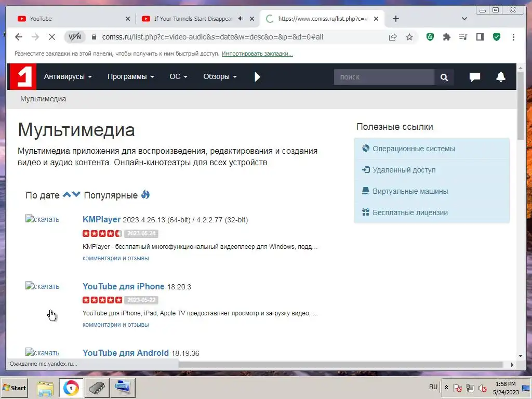Screen dimensions: 532x399
Task: Click the magnifier search button
Action: (444, 77)
